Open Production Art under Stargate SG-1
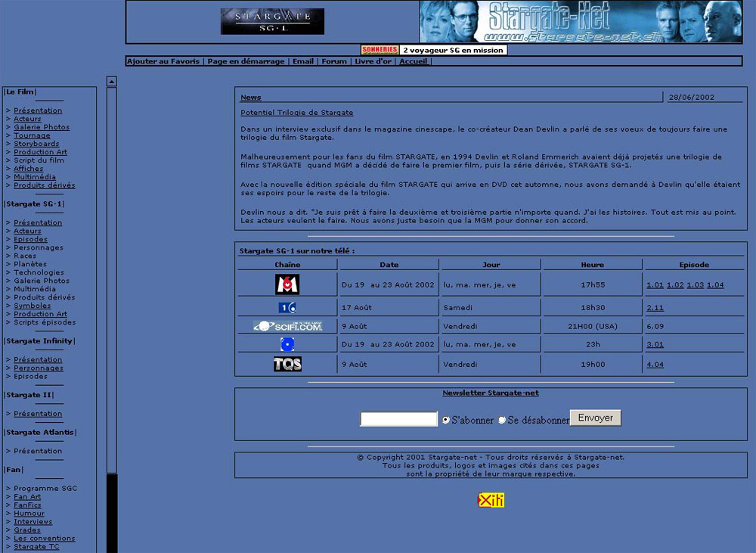This screenshot has height=553, width=756. [41, 314]
